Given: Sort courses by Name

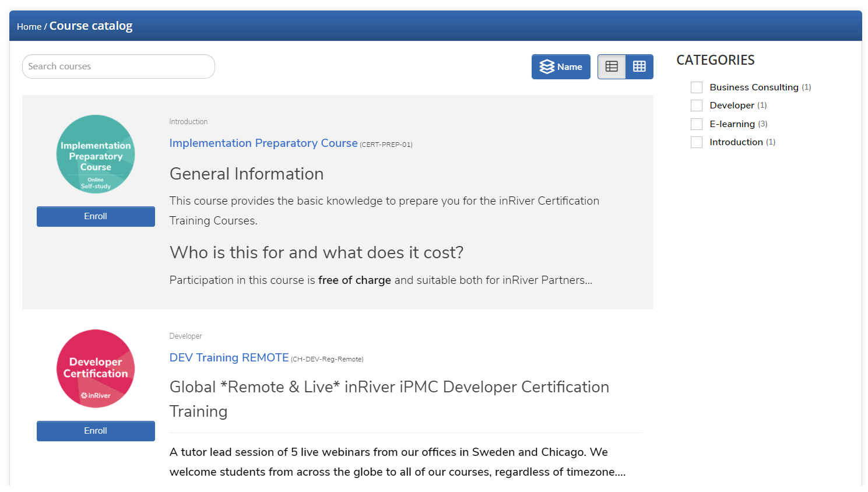Looking at the screenshot, I should [x=561, y=66].
